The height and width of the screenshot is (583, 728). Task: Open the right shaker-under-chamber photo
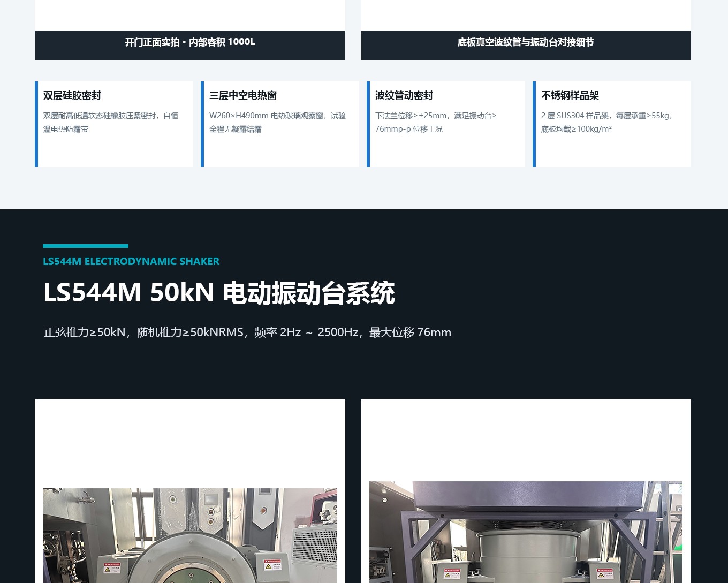click(x=526, y=532)
